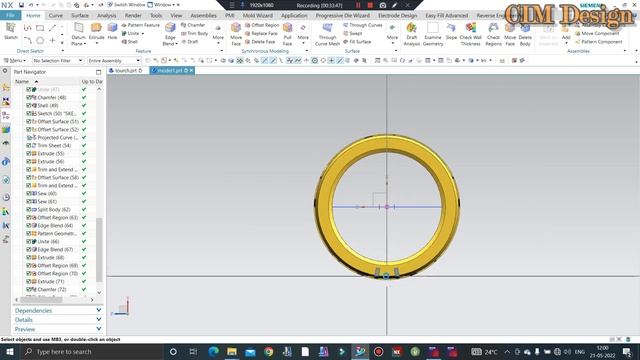Run Draft Analysis
The width and height of the screenshot is (640, 360).
coord(411,34)
